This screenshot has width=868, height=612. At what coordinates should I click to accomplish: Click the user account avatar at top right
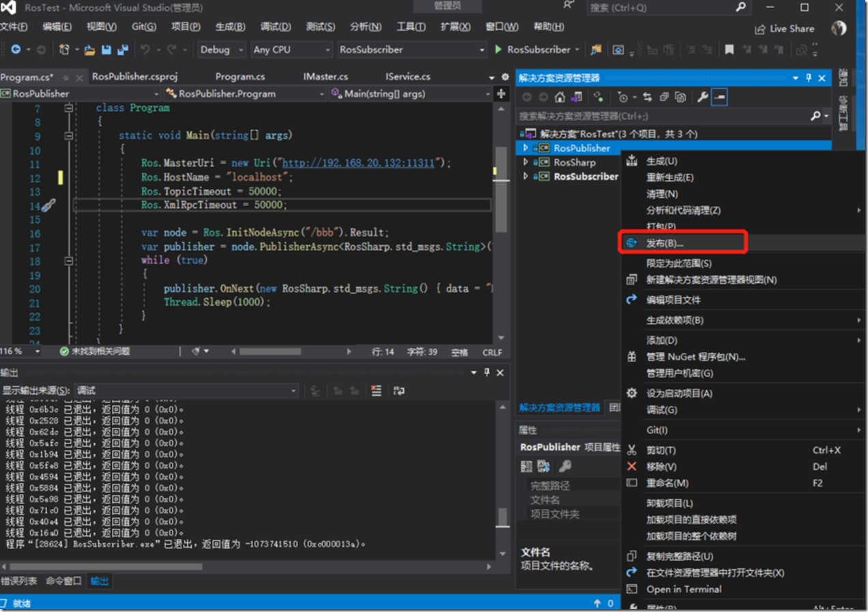pos(839,28)
